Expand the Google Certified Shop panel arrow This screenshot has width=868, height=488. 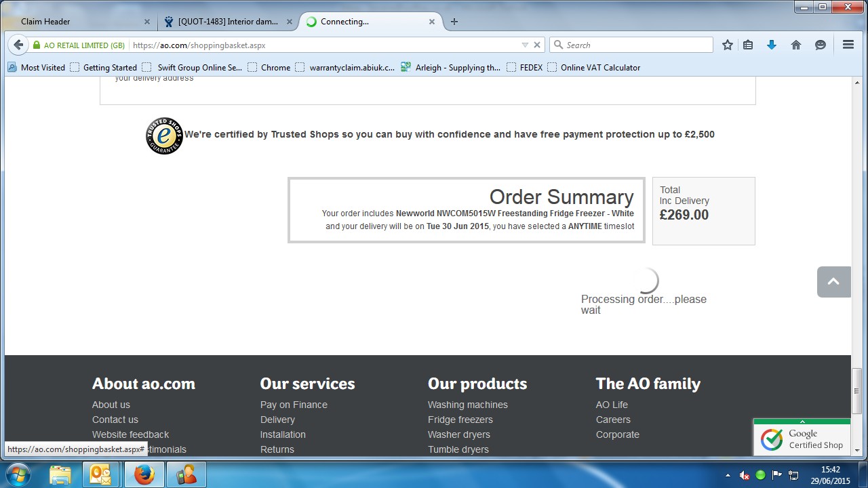coord(802,422)
